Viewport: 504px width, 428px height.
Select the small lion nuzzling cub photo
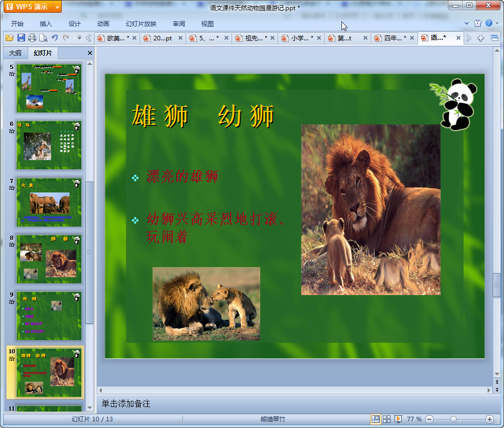click(x=206, y=304)
